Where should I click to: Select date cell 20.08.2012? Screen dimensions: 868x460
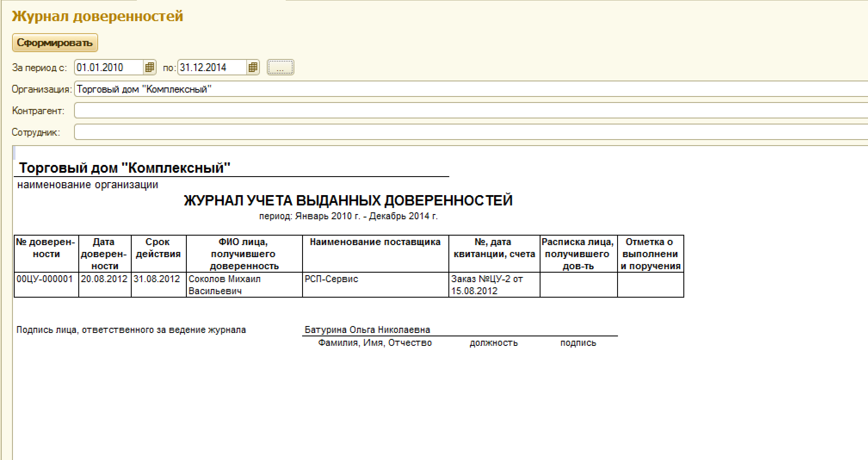coord(105,285)
